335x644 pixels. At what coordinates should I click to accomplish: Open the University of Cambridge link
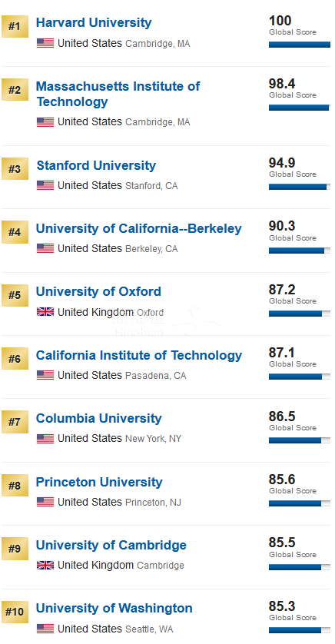click(x=111, y=546)
